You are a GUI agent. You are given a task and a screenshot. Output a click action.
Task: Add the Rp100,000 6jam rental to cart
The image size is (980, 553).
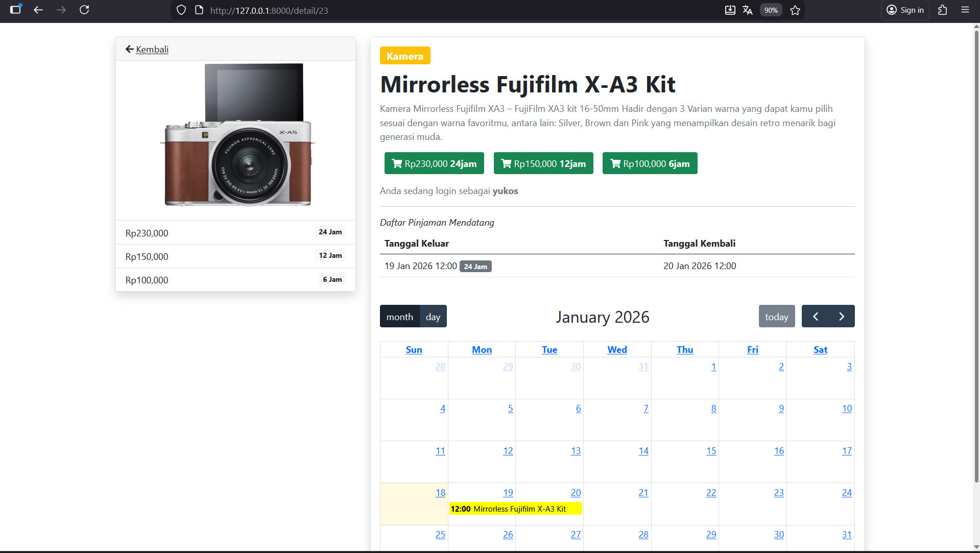(x=650, y=163)
